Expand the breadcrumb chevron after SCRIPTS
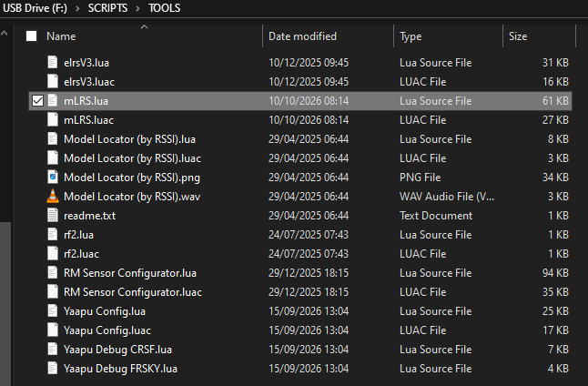The width and height of the screenshot is (588, 386). [x=137, y=8]
